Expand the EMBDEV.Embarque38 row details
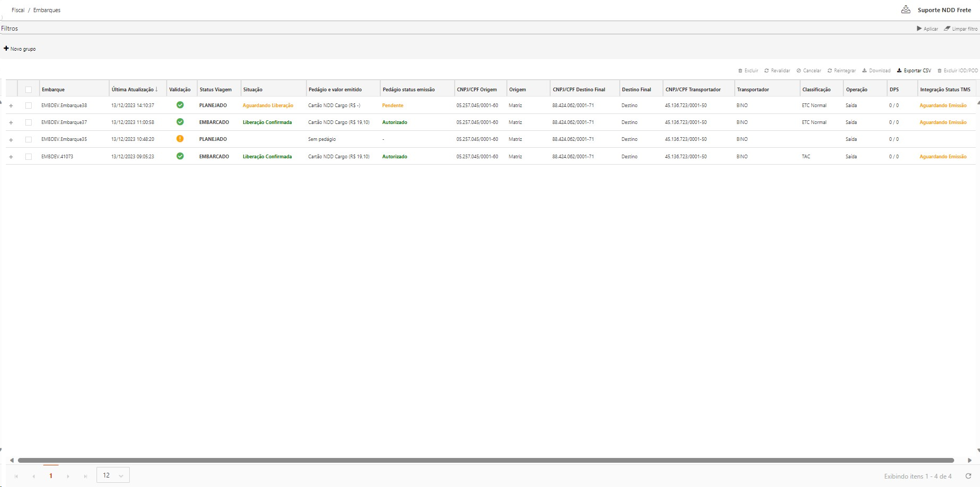Viewport: 980px width, 487px height. (11, 106)
